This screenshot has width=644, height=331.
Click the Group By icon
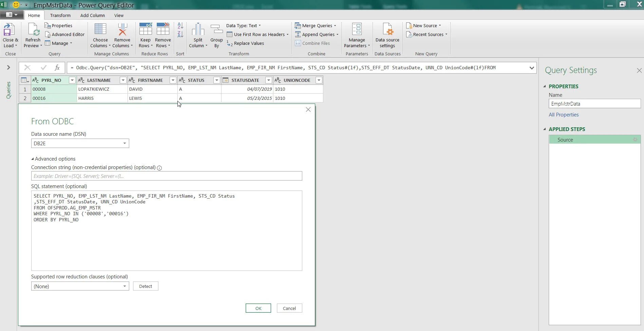[216, 29]
